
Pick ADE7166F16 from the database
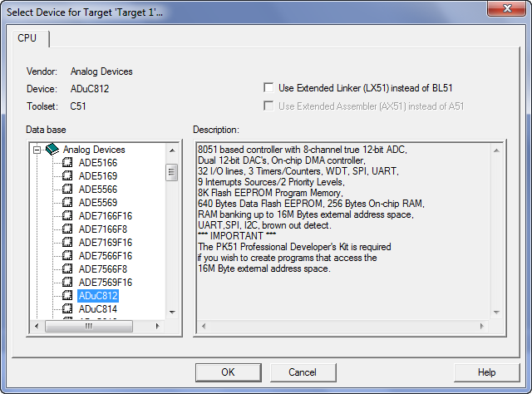[106, 216]
